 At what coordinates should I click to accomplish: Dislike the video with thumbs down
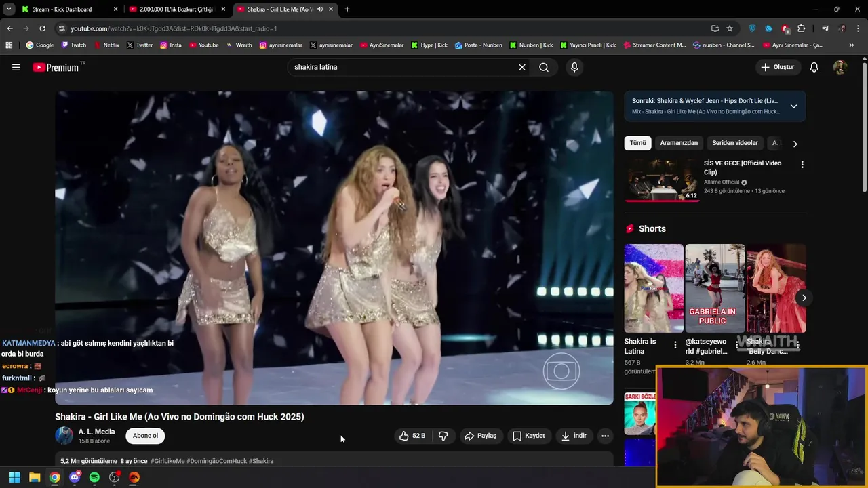coord(443,436)
